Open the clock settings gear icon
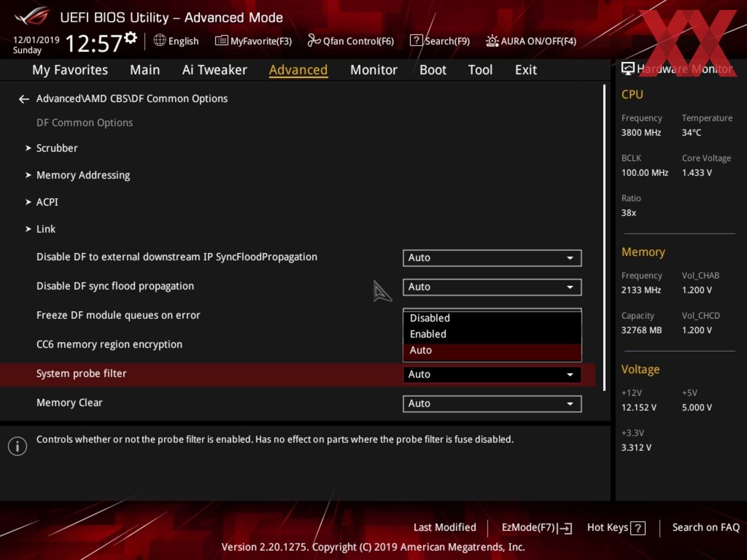This screenshot has height=560, width=747. [x=131, y=38]
